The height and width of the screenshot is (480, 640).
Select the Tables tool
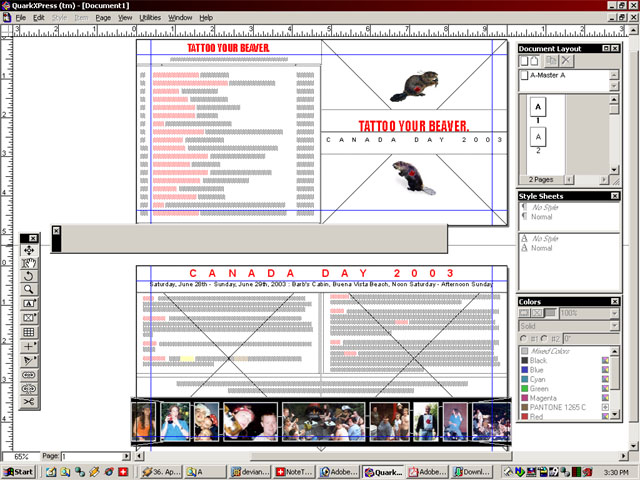click(x=29, y=332)
